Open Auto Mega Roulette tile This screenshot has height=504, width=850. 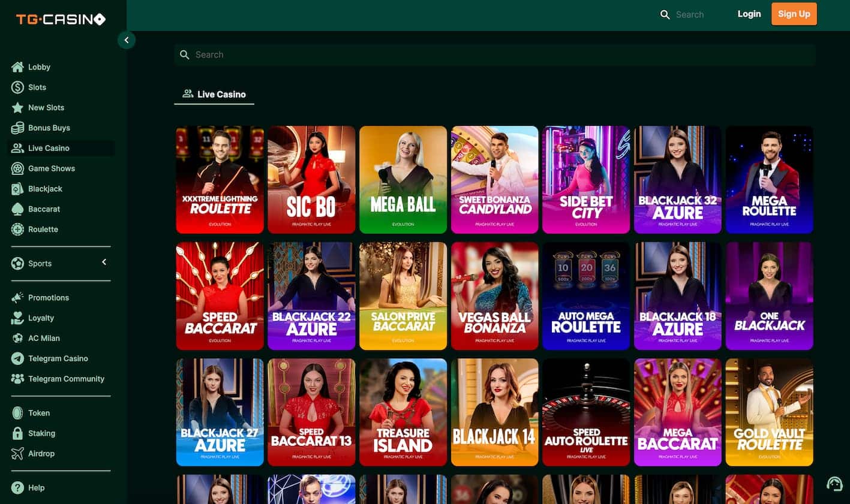click(x=586, y=296)
